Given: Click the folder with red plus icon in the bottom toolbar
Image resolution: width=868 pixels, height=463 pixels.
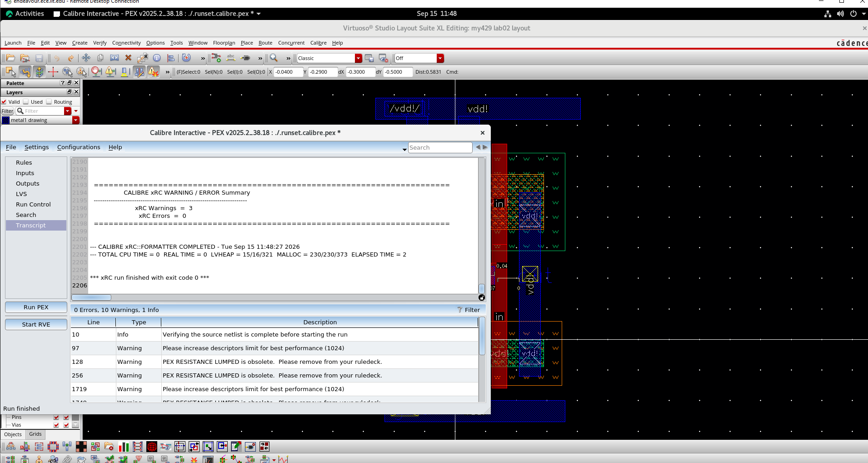Looking at the screenshot, I should 109,447.
